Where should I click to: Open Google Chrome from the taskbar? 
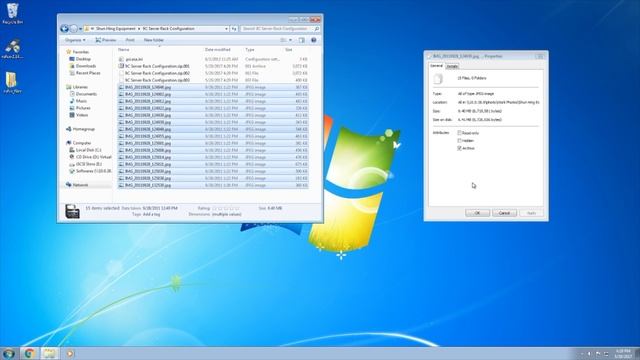(29, 353)
